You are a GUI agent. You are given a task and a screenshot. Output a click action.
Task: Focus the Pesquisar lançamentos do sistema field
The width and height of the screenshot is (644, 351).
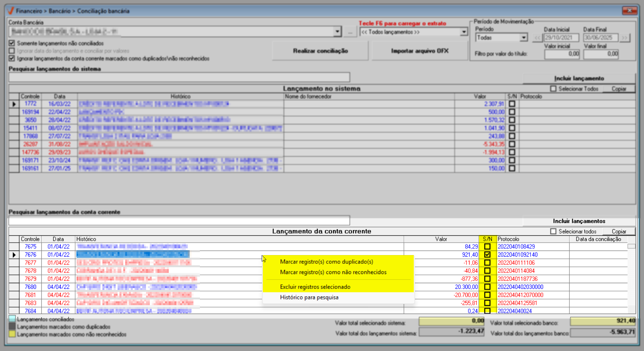click(x=179, y=77)
